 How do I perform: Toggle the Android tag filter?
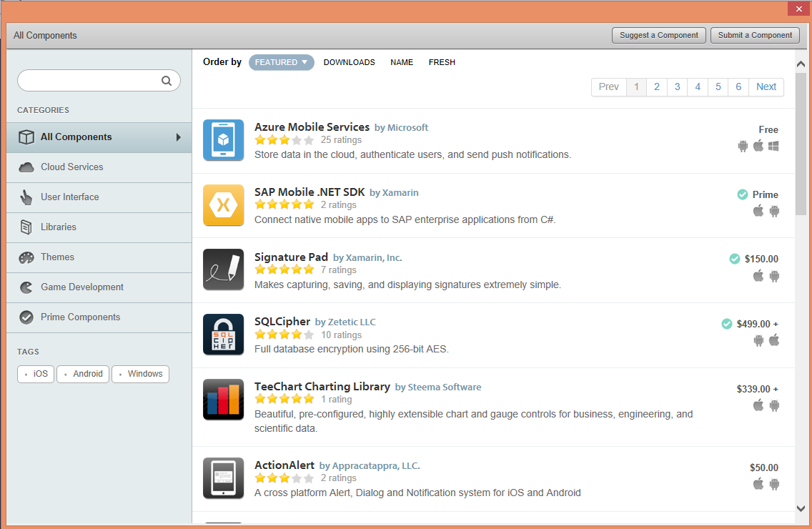tap(83, 374)
